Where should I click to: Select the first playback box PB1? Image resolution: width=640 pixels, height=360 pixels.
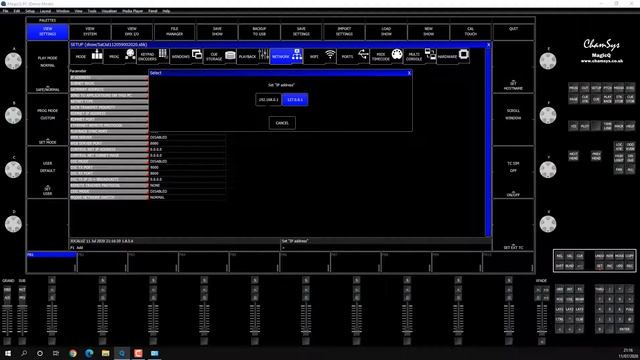click(51, 262)
